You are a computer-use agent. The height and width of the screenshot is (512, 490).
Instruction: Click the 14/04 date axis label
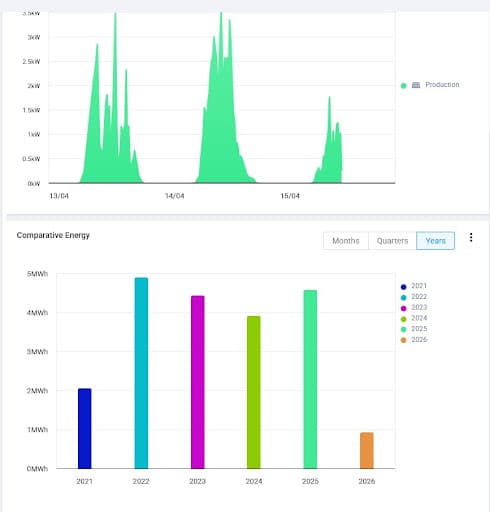pyautogui.click(x=175, y=196)
